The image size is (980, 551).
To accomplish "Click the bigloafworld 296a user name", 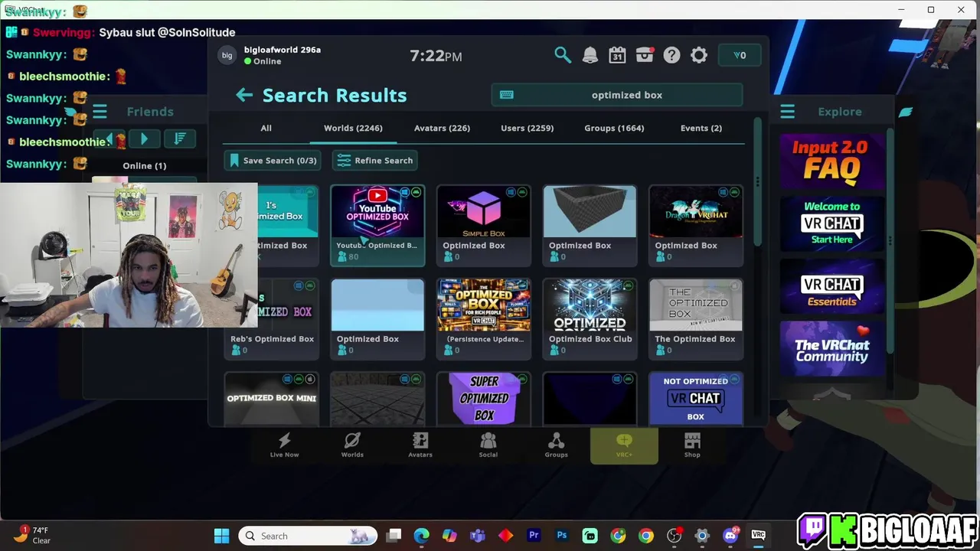I will (283, 50).
